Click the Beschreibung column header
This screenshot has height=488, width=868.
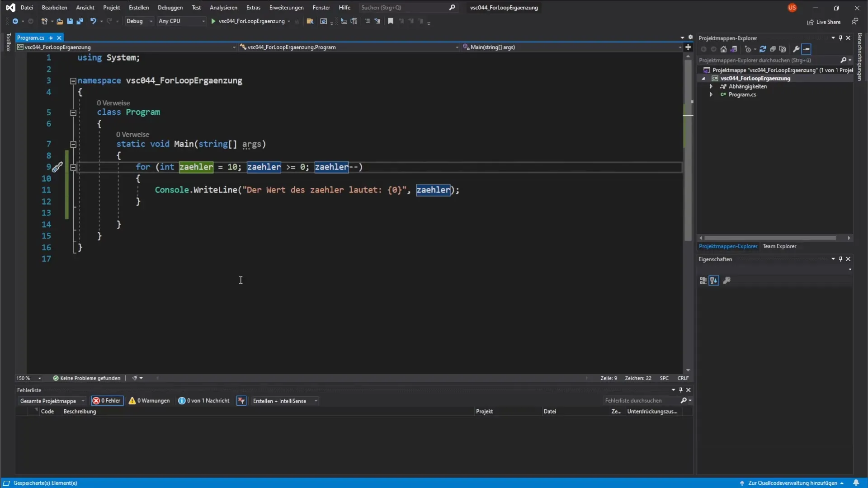[x=80, y=412]
